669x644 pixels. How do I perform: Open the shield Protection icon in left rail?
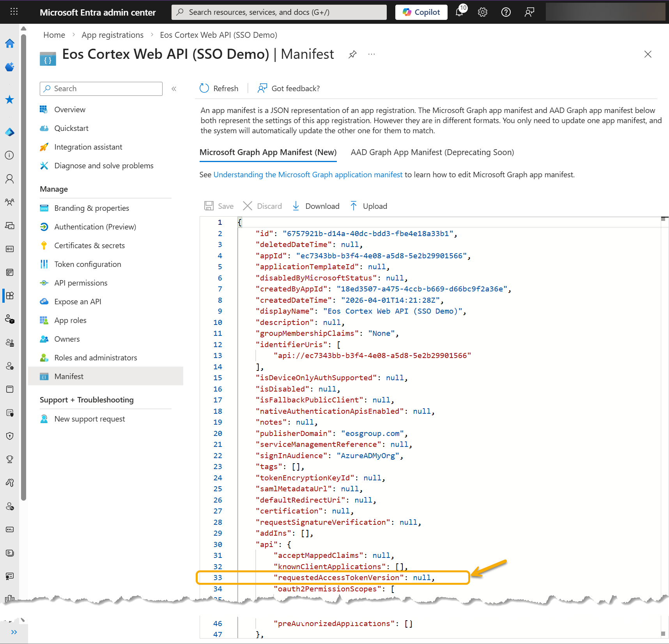[10, 436]
